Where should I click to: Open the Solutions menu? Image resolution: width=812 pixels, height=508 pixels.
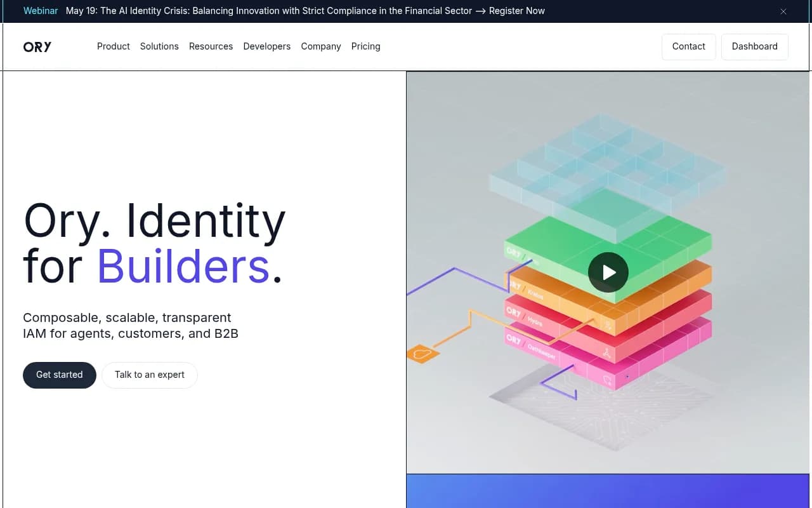[x=159, y=46]
